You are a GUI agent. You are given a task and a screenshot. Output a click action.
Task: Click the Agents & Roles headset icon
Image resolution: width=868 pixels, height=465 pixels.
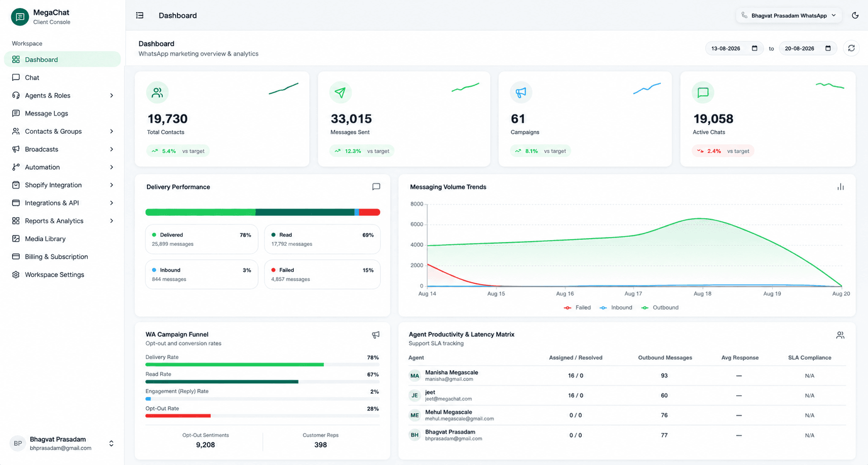point(16,95)
